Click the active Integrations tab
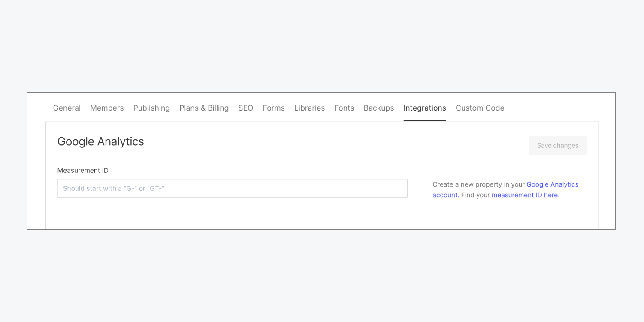The image size is (644, 322). click(x=425, y=108)
